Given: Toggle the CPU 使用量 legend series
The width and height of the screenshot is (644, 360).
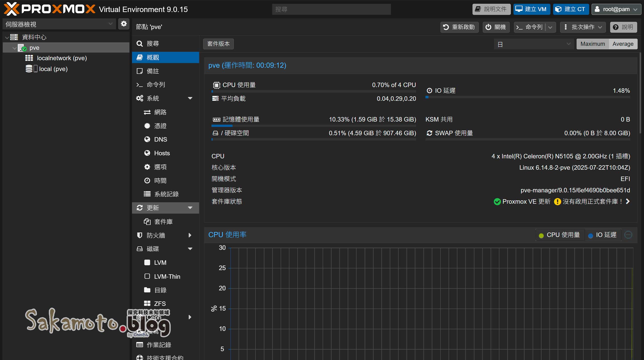Looking at the screenshot, I should pyautogui.click(x=560, y=235).
